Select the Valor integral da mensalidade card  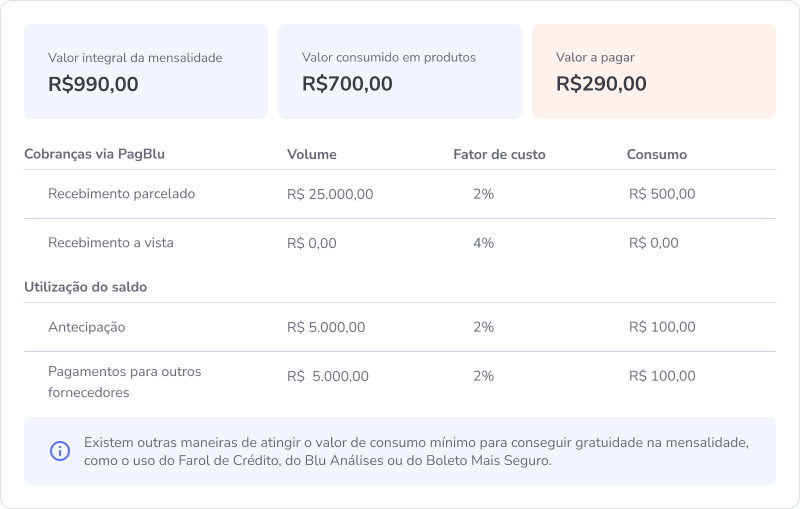[x=146, y=71]
